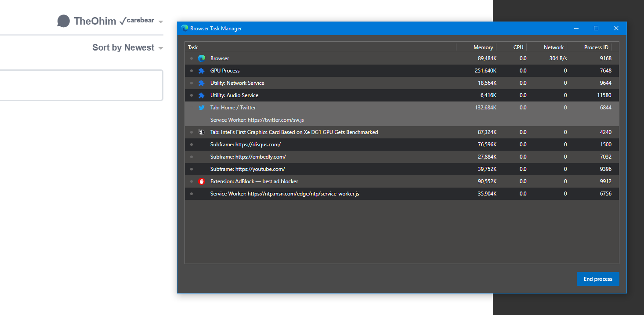Select the ntp.msn.com Service Worker row
644x315 pixels.
(308, 193)
